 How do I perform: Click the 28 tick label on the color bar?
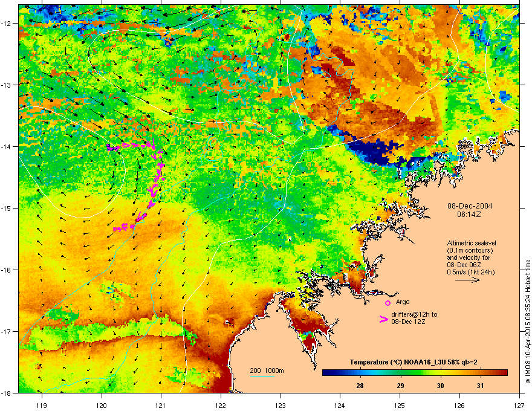tap(360, 386)
